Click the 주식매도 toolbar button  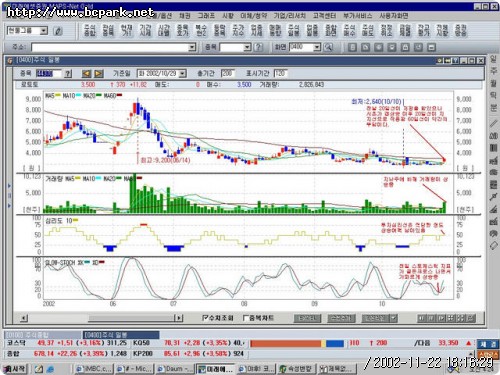(x=368, y=31)
